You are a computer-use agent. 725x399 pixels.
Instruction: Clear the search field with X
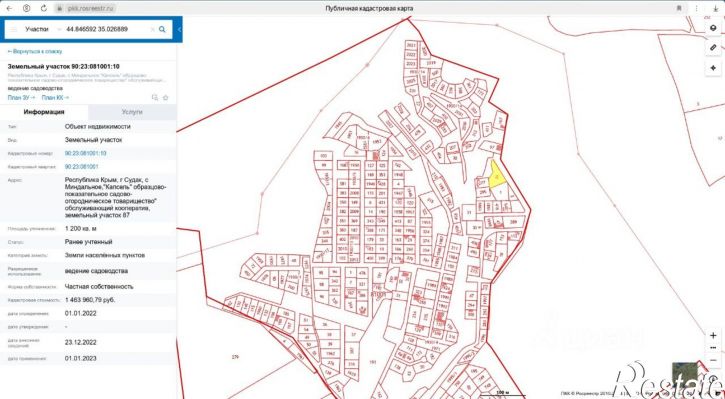(x=152, y=29)
